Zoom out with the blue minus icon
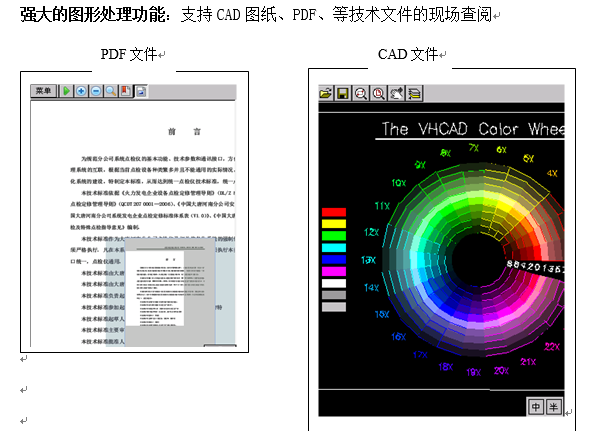This screenshot has height=431, width=601. [x=96, y=91]
